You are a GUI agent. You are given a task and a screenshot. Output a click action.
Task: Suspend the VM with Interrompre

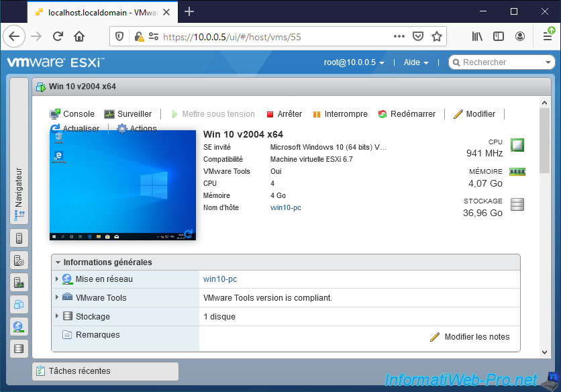click(x=340, y=114)
